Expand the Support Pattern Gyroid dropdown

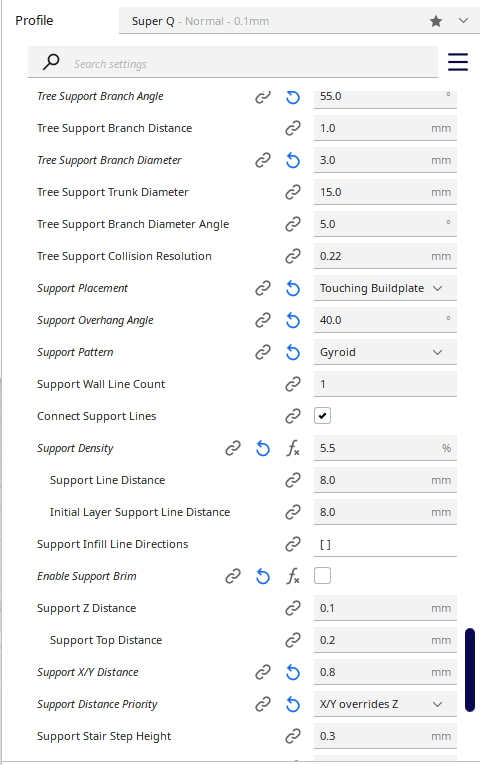(x=385, y=352)
